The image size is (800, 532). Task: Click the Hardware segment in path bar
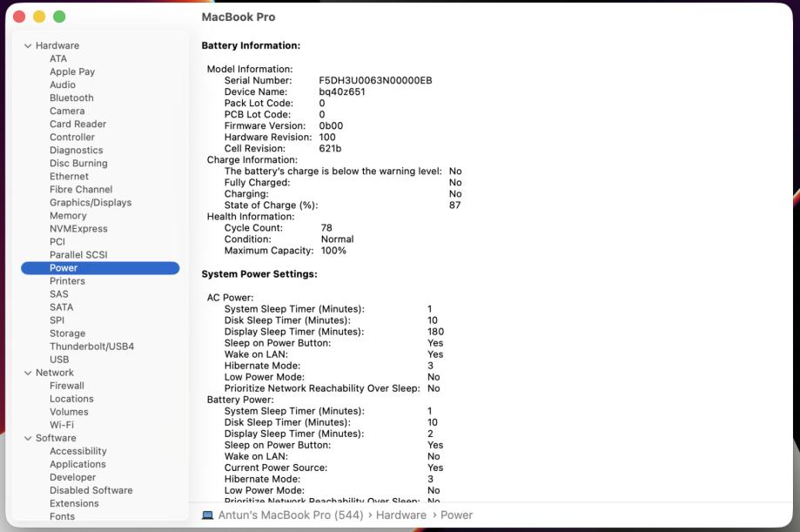point(401,515)
